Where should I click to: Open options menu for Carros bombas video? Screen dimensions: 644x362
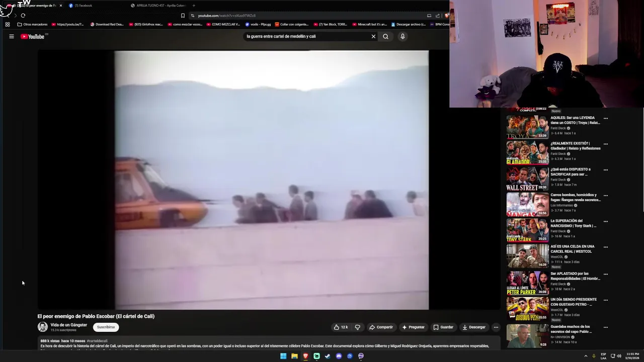(x=606, y=196)
